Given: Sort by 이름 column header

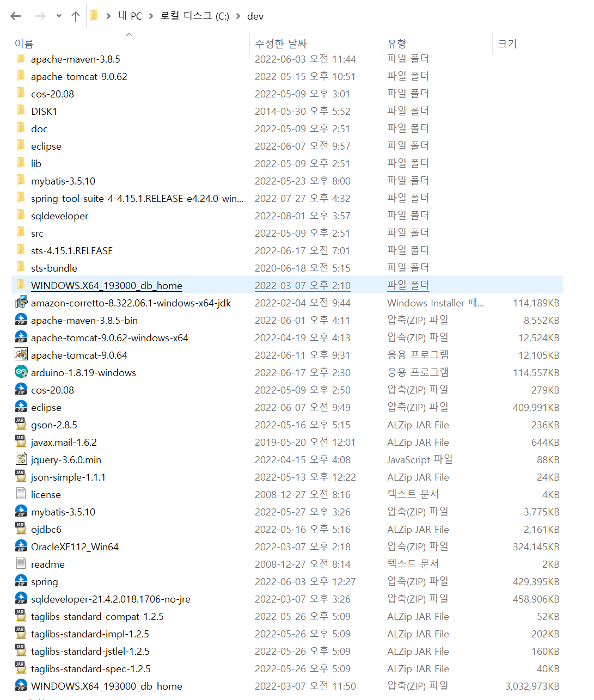Looking at the screenshot, I should (24, 44).
